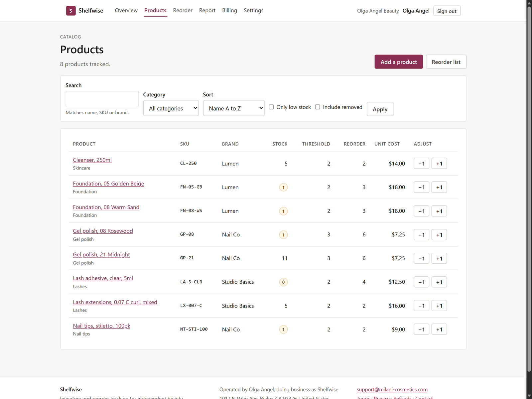Open Cleanser, 250ml product link
Image resolution: width=532 pixels, height=399 pixels.
[x=92, y=160]
